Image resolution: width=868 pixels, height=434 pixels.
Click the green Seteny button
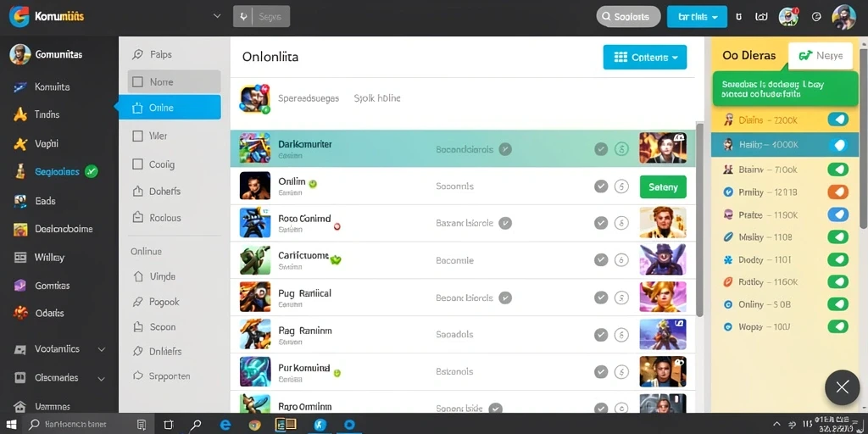(663, 186)
